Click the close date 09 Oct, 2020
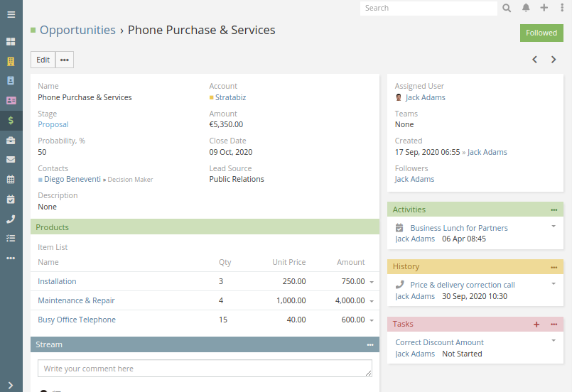 [x=231, y=152]
